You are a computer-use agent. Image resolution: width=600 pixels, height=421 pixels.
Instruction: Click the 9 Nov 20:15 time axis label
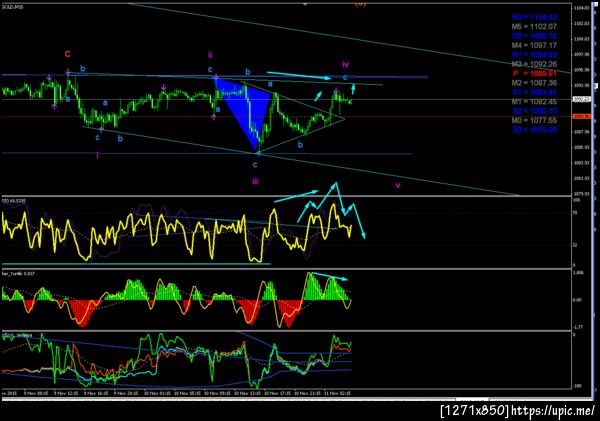pos(126,393)
